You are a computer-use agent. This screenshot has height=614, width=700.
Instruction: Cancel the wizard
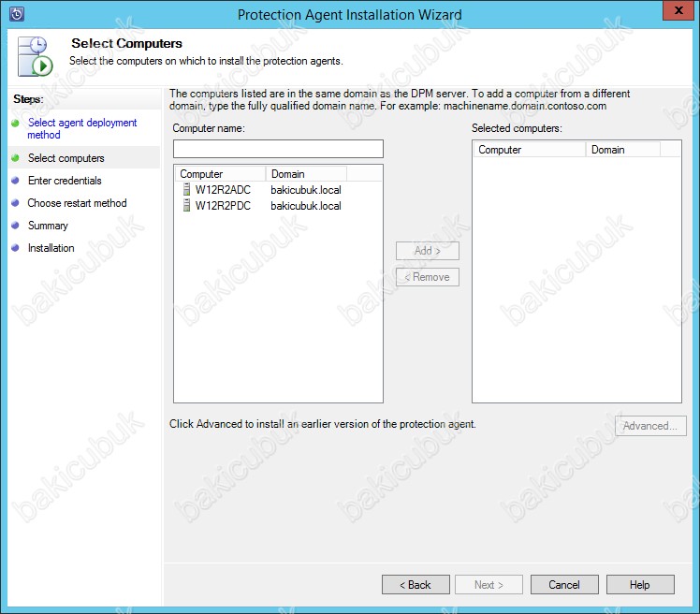564,585
